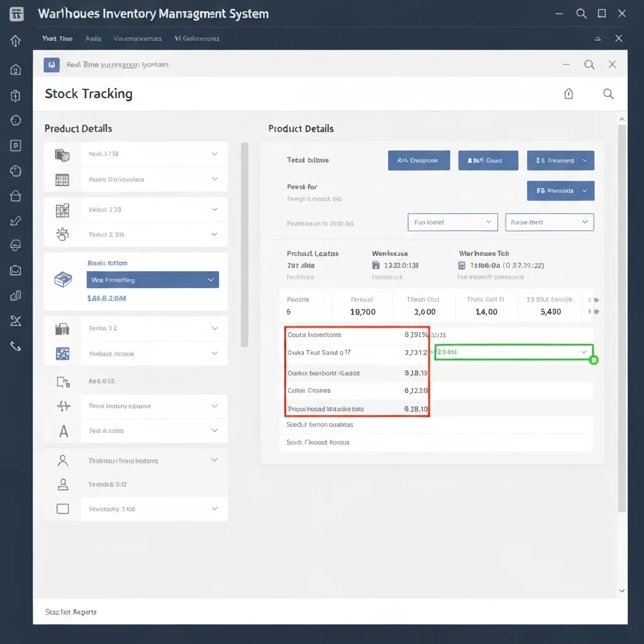Image resolution: width=644 pixels, height=644 pixels.
Task: Expand the "Kealu 3 738" row chevron
Action: click(x=214, y=153)
